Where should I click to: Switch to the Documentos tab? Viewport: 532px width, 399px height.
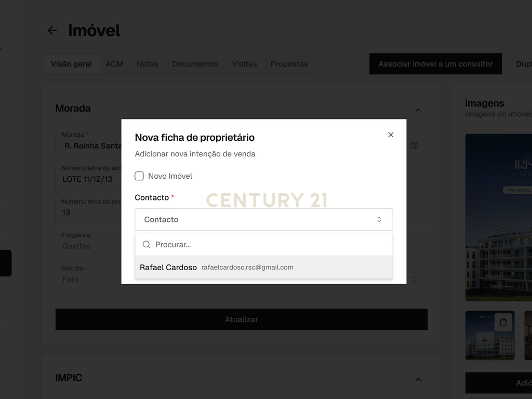tap(195, 64)
